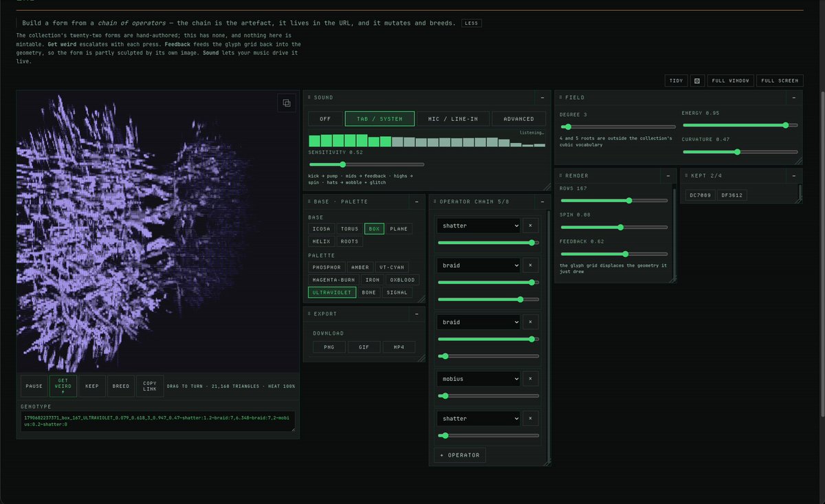This screenshot has width=825, height=504.
Task: Select the ICOSA base shape
Action: [x=321, y=229]
